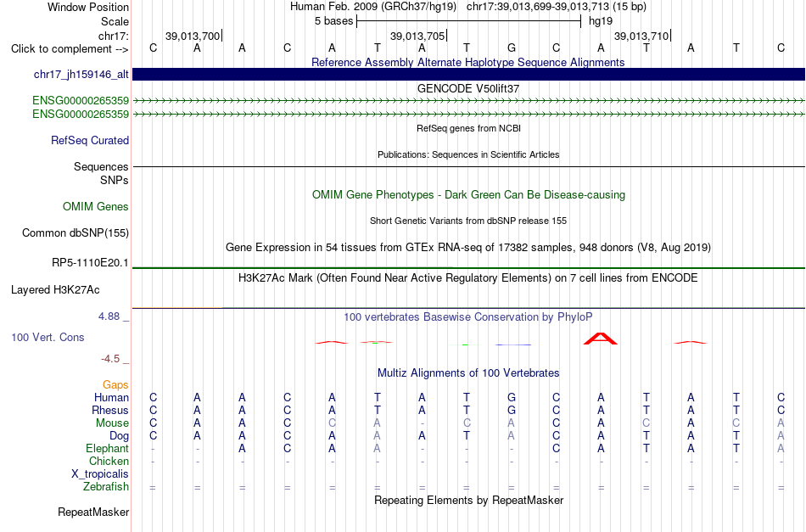Screen dimensions: 806x532
Task: Click the hg19 label beside the scale bar
Action: [601, 21]
